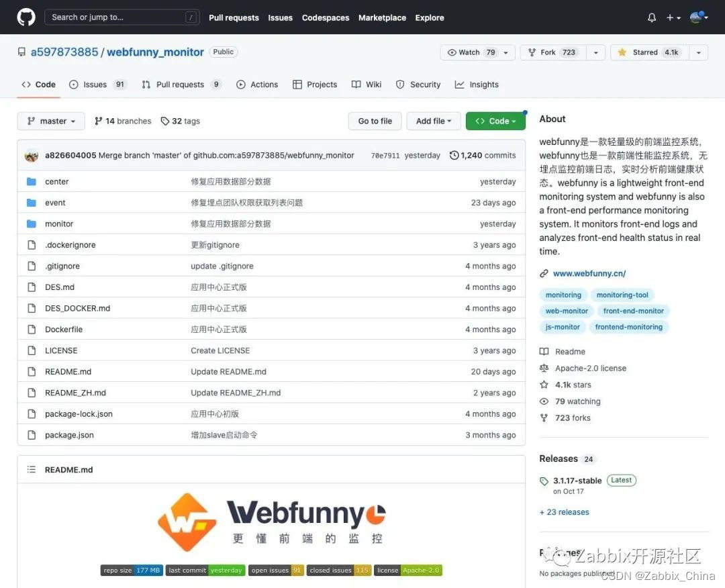Click the Fork button
Screen dimensions: 725x588
pos(553,52)
